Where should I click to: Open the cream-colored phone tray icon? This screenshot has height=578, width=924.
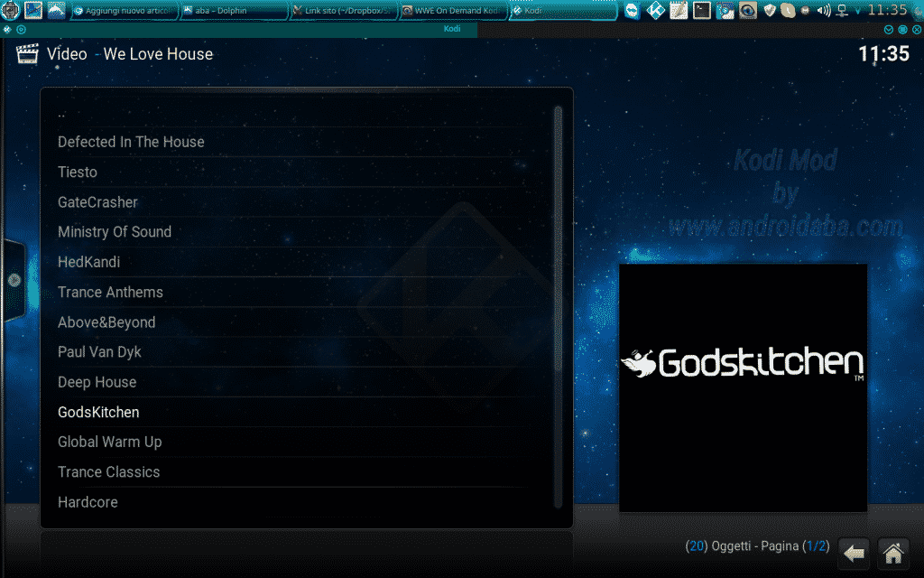(788, 10)
